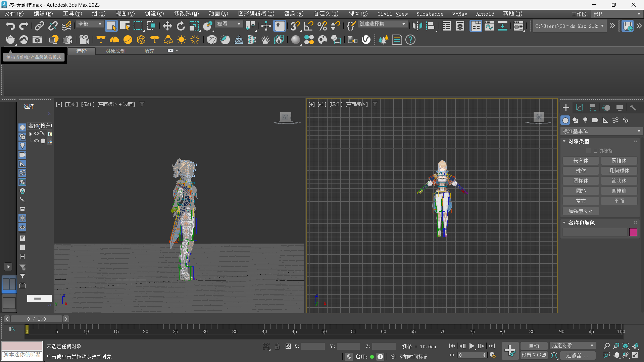Open the 视图 reference coordinate dropdown
Viewport: 644px width, 362px height.
coord(229,24)
